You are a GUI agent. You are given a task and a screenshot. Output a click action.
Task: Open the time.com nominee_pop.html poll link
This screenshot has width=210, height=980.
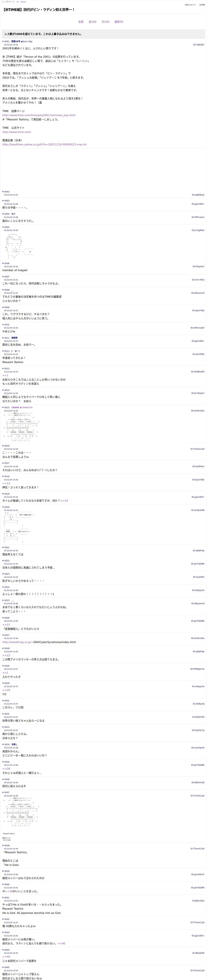[39, 115]
